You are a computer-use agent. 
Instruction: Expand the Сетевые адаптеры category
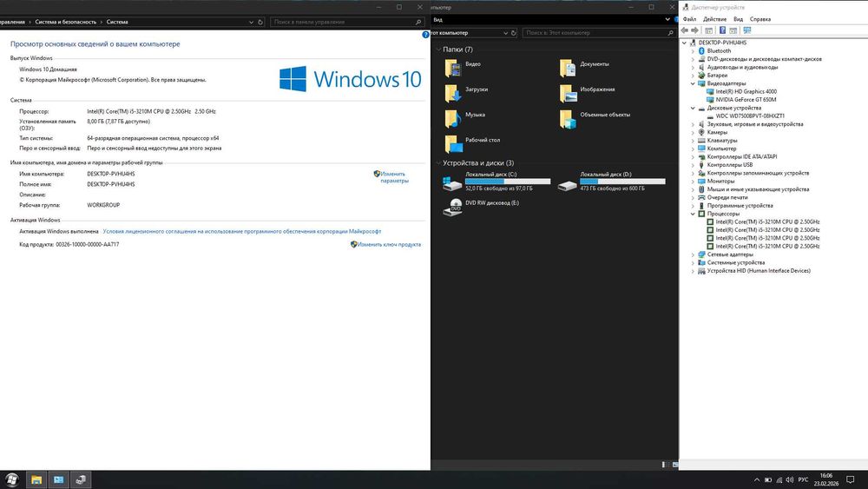pyautogui.click(x=693, y=254)
